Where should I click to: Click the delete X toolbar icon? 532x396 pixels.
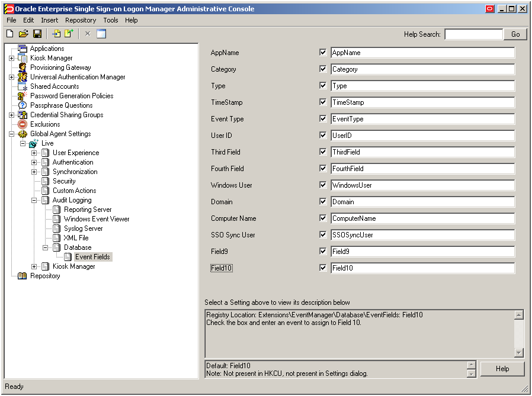[88, 34]
